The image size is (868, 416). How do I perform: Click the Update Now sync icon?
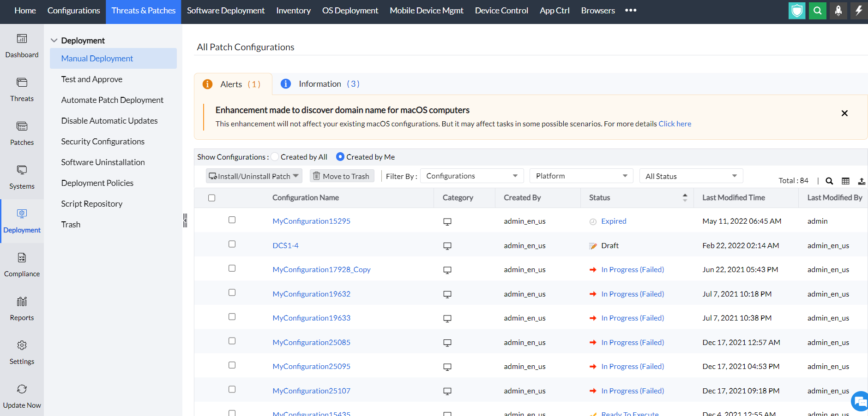click(x=22, y=389)
